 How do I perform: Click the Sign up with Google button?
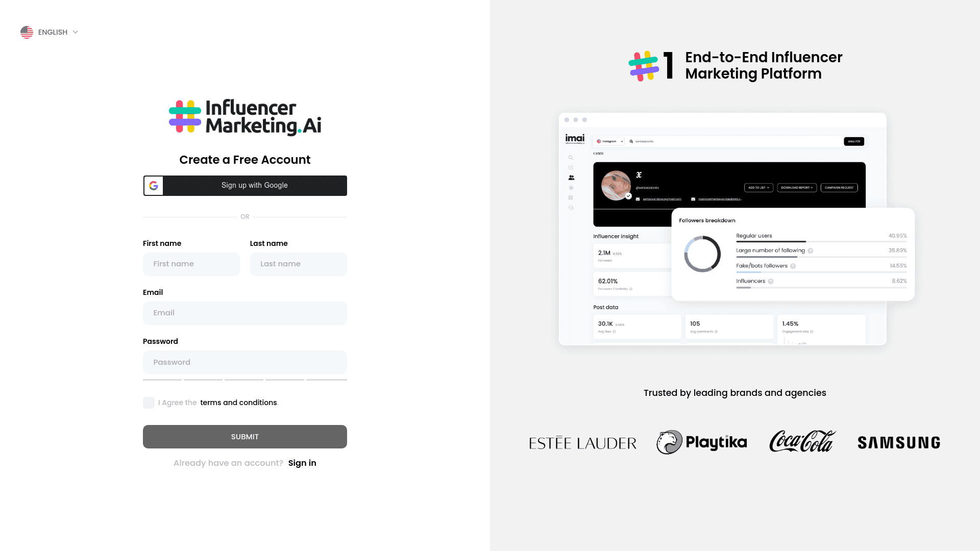coord(245,186)
